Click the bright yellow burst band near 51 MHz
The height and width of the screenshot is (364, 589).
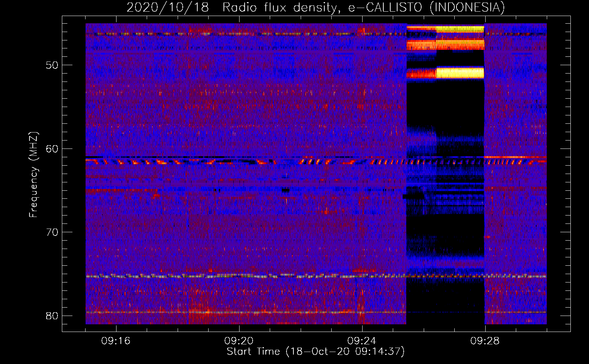[x=460, y=73]
